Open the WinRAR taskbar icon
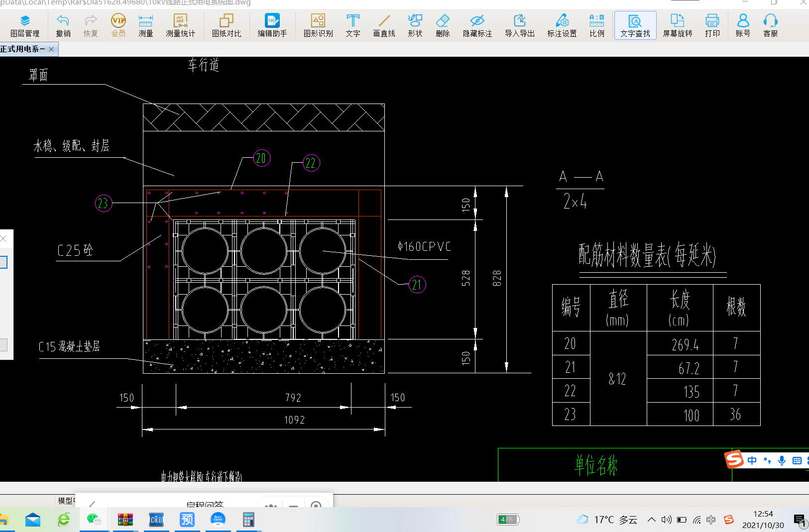The image size is (809, 532). 125,520
